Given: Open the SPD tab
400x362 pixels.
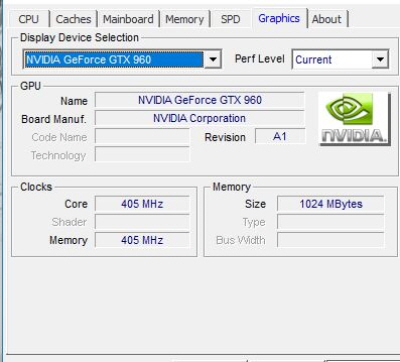Looking at the screenshot, I should click(230, 19).
